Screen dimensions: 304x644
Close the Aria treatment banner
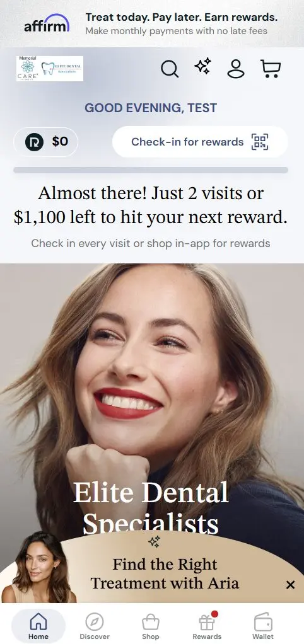coord(291,585)
